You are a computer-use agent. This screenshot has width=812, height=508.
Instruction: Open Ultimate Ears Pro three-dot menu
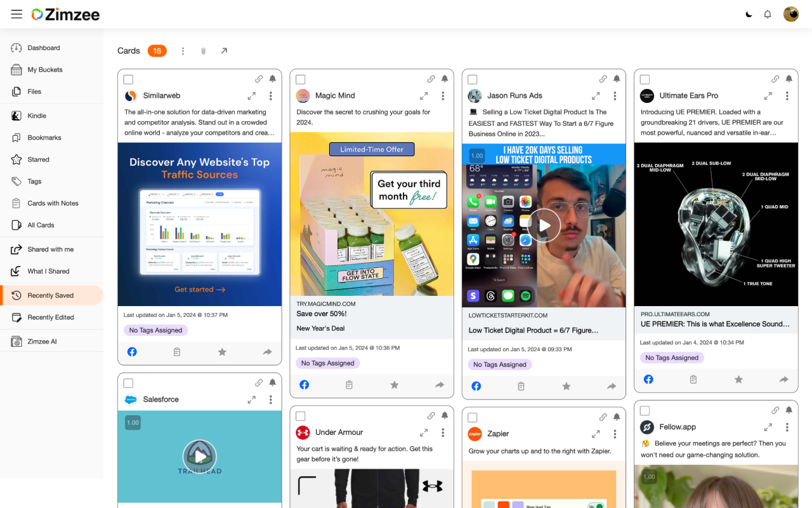787,96
